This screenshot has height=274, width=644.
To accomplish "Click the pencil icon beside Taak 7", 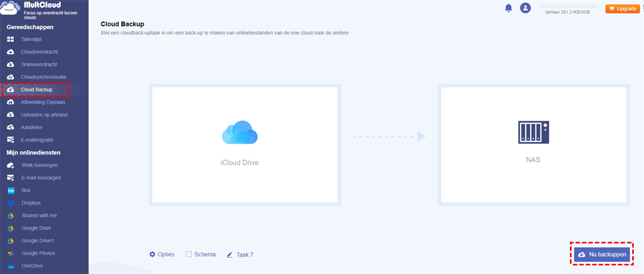I will tap(230, 255).
